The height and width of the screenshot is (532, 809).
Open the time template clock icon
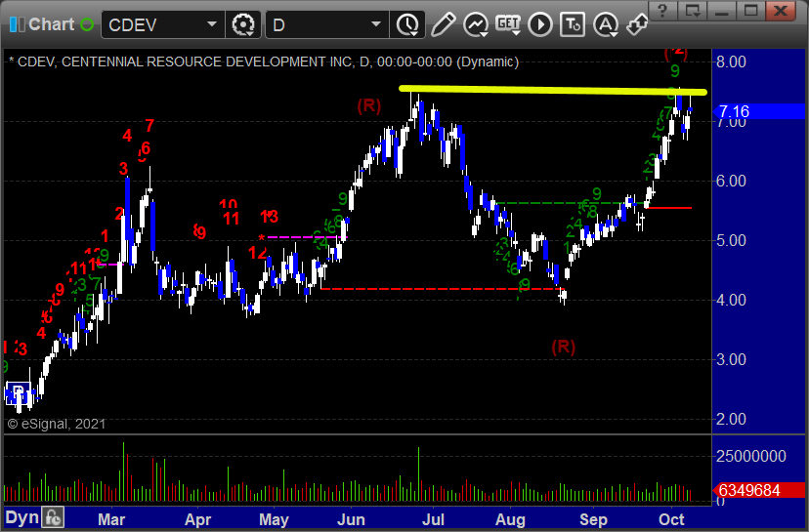[407, 24]
